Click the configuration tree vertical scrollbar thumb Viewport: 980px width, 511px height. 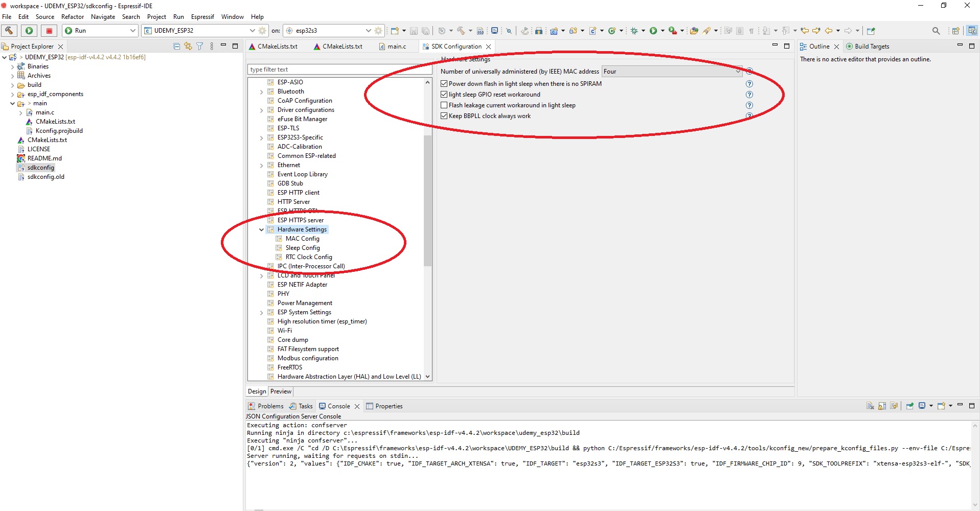427,200
